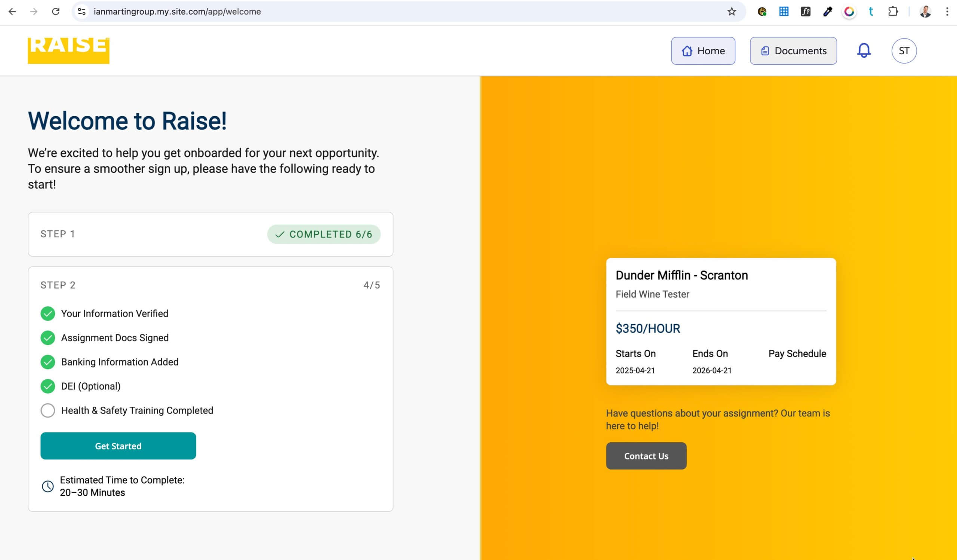957x560 pixels.
Task: Open the Chrome three-dot menu
Action: [947, 12]
